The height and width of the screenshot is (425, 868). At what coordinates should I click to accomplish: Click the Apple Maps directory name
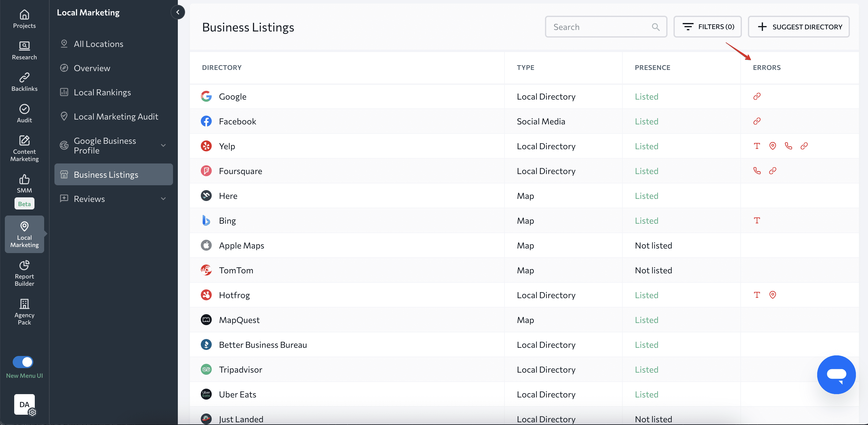click(x=241, y=245)
